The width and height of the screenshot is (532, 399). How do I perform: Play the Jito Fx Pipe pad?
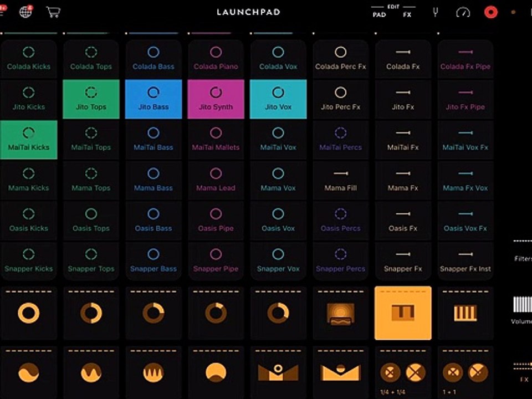(465, 99)
